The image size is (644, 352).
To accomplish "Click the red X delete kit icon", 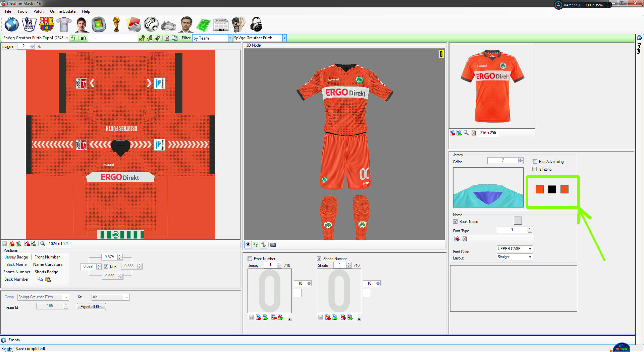I will click(167, 38).
